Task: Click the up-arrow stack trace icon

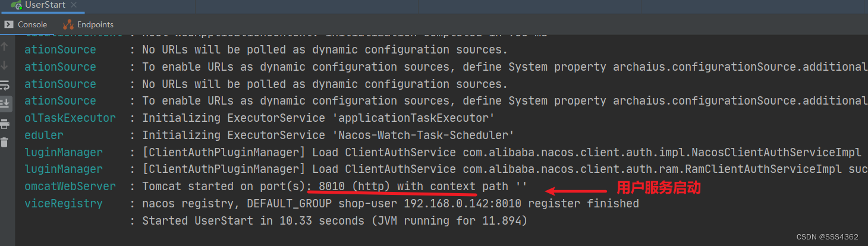Action: (x=5, y=47)
